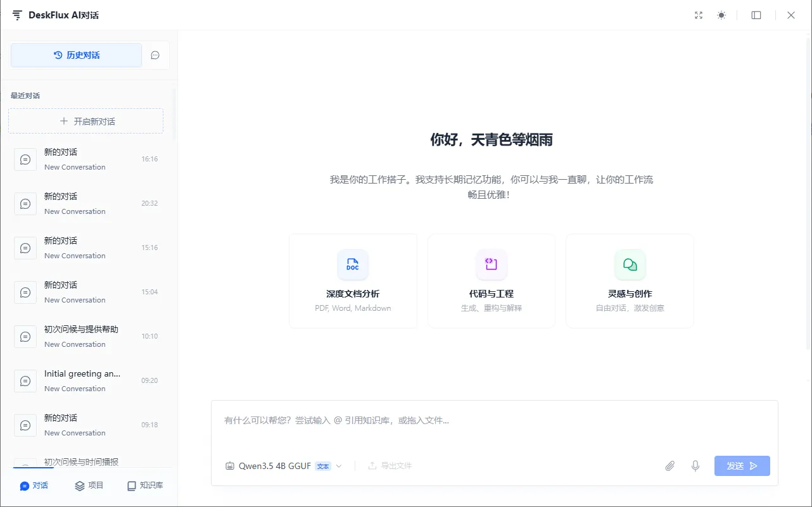Open the 新的对话 conversation from 15:04
The height and width of the screenshot is (507, 812).
point(87,292)
